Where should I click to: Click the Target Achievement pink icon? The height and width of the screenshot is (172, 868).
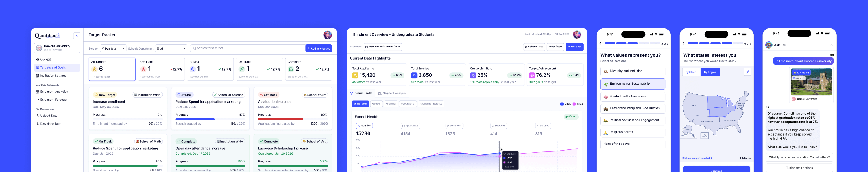click(x=532, y=76)
